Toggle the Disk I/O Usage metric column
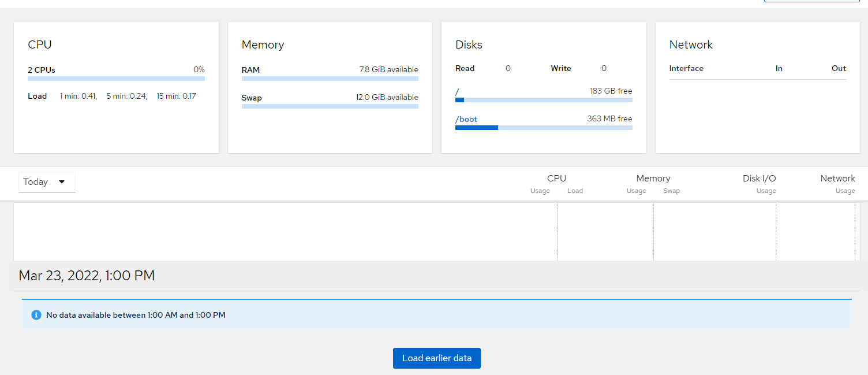The width and height of the screenshot is (868, 375). point(766,191)
